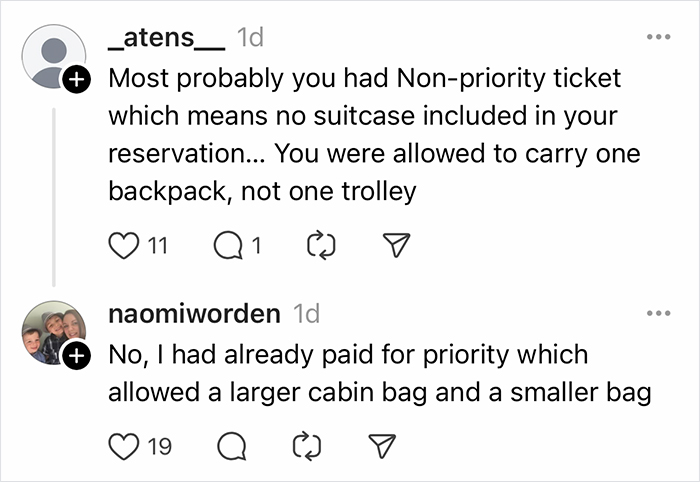Like naomiworden's reply with heart icon

tap(122, 447)
